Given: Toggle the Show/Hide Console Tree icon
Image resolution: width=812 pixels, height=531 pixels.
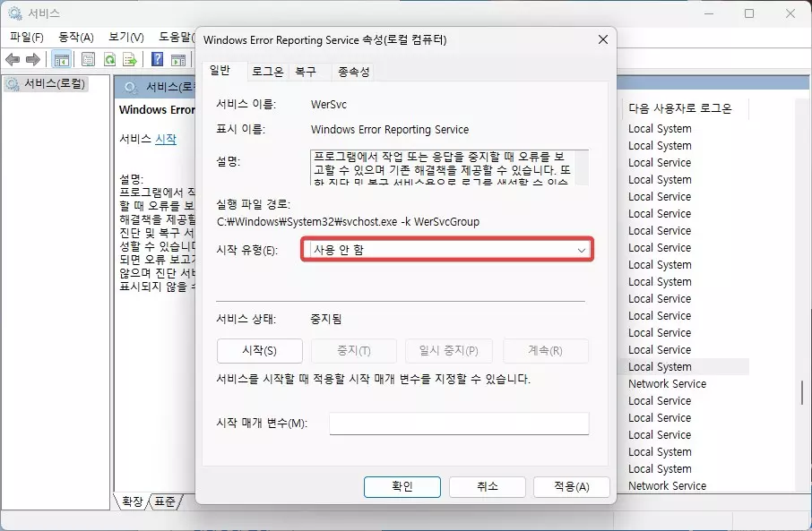Looking at the screenshot, I should 61,59.
